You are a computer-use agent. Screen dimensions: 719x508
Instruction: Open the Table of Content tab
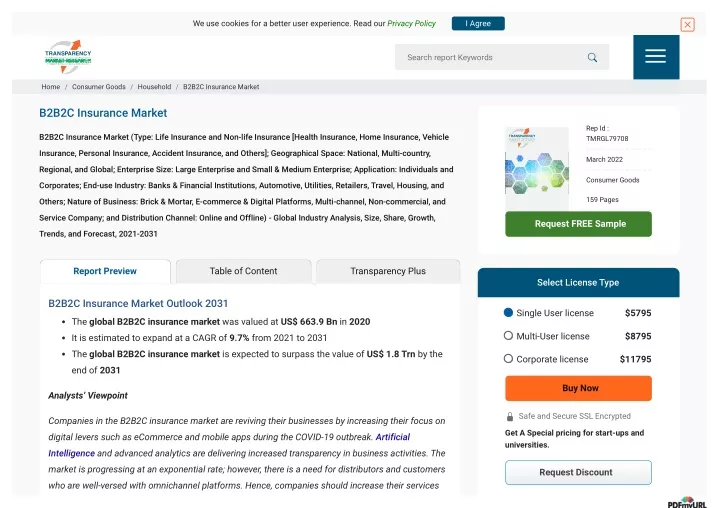[243, 271]
